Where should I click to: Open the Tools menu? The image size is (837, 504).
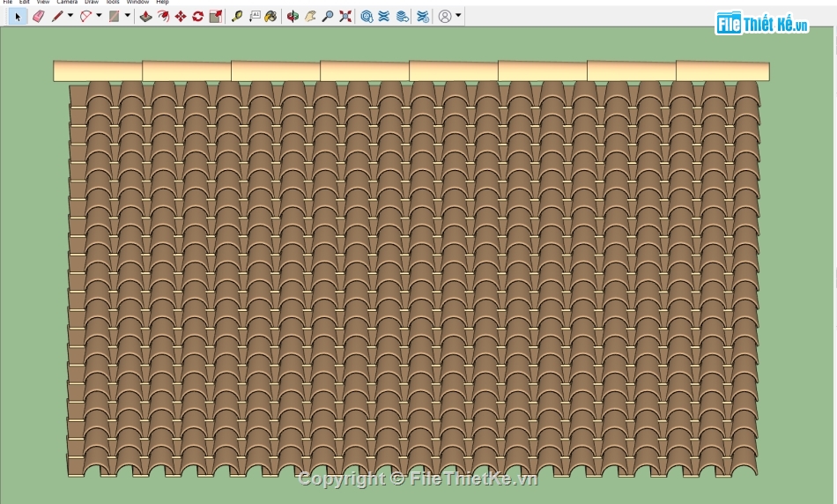[x=113, y=2]
